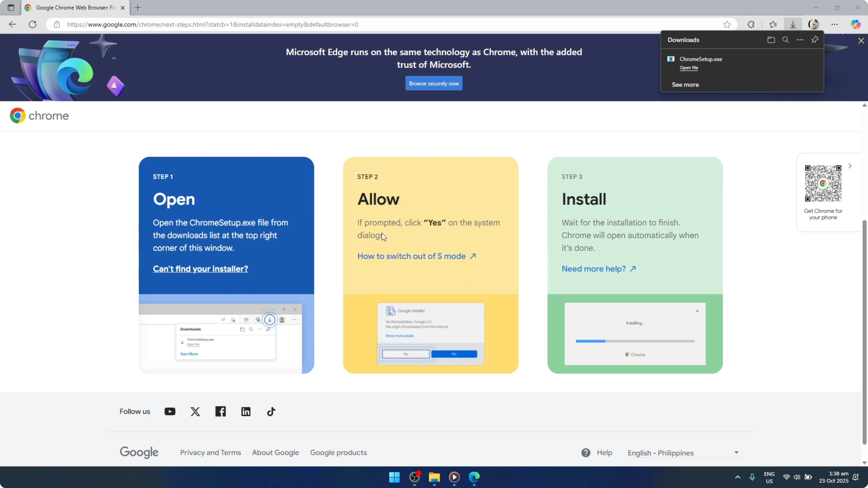The image size is (868, 488).
Task: Open Need more help link
Action: 599,269
